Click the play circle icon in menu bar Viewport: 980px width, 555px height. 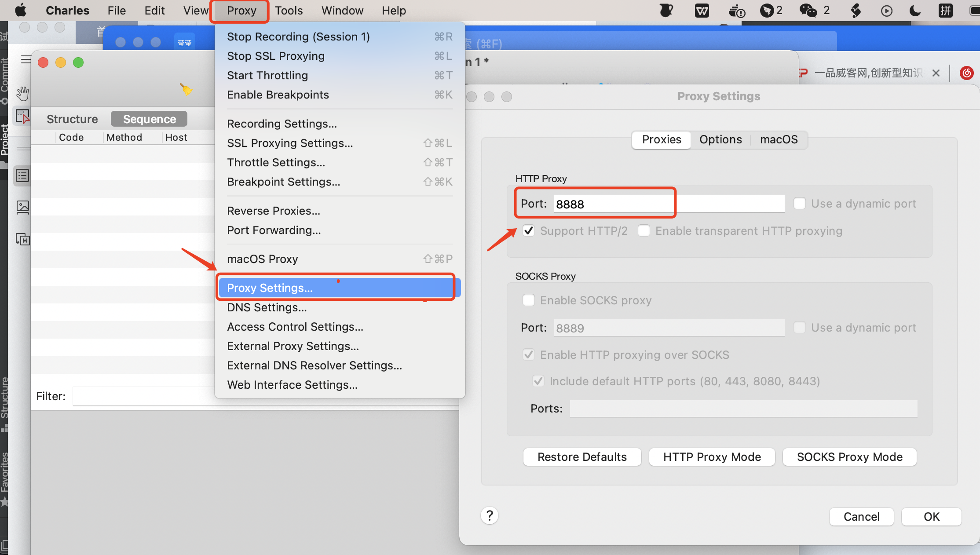(x=887, y=11)
